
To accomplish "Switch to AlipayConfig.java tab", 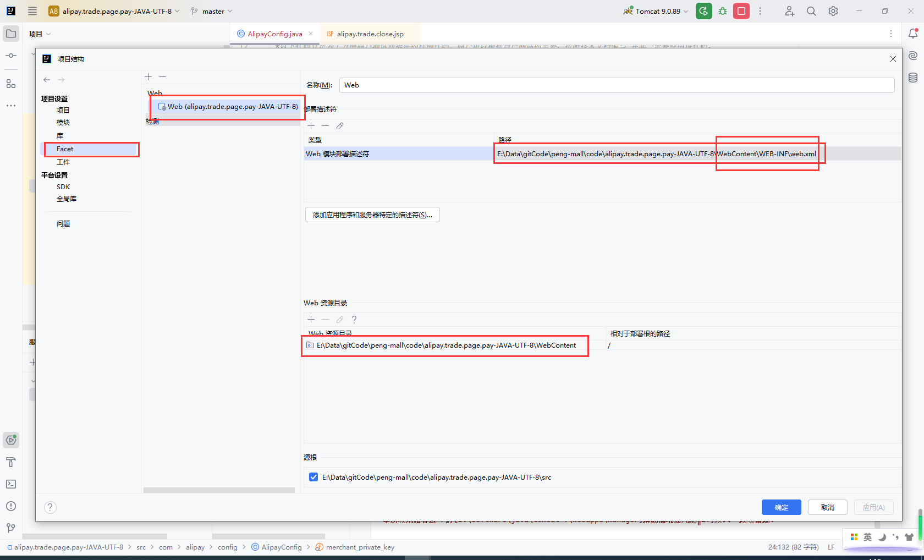I will click(x=275, y=34).
